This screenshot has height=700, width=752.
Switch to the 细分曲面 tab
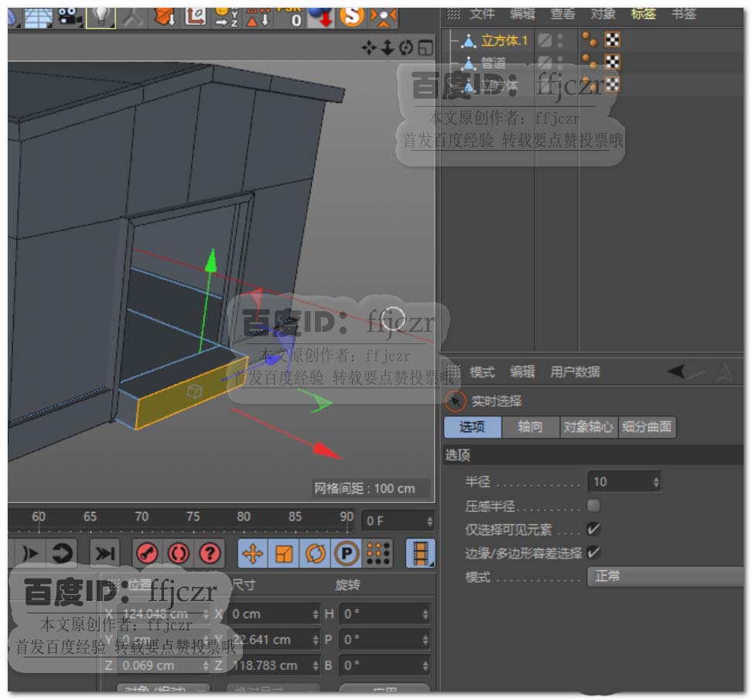point(647,427)
